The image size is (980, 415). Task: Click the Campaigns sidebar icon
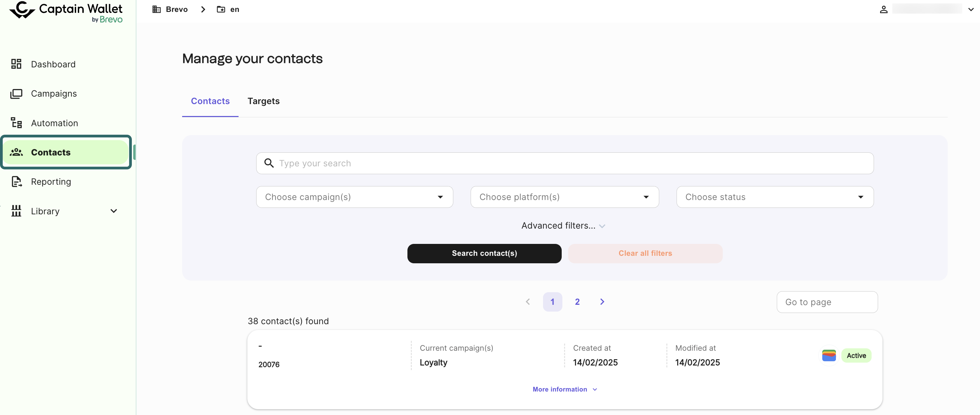[16, 94]
